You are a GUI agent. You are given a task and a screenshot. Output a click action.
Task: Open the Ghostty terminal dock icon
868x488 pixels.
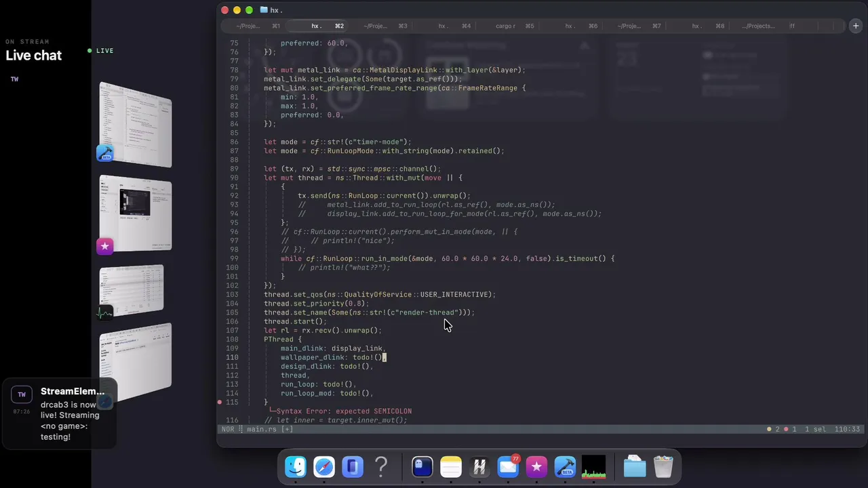pyautogui.click(x=422, y=467)
